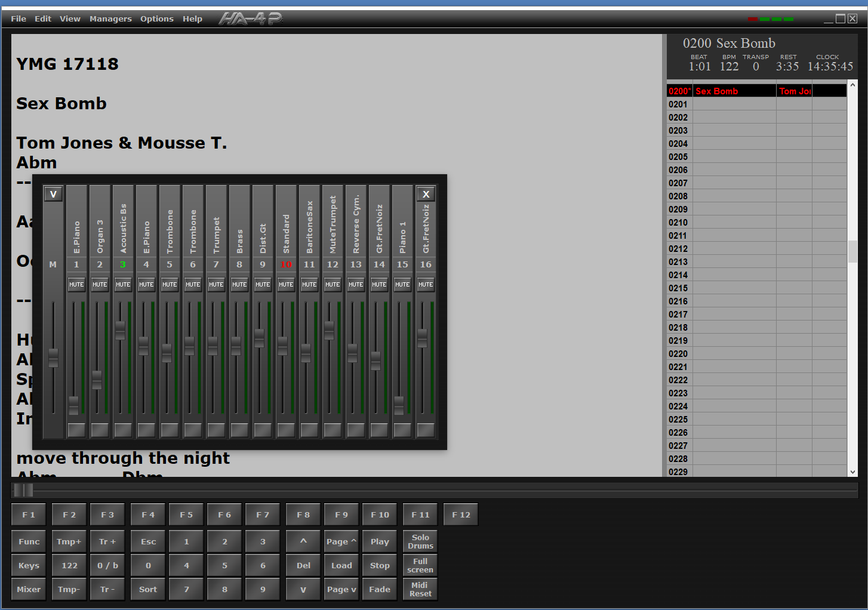Go to previous page with Page ^
This screenshot has height=610, width=868.
(x=341, y=541)
